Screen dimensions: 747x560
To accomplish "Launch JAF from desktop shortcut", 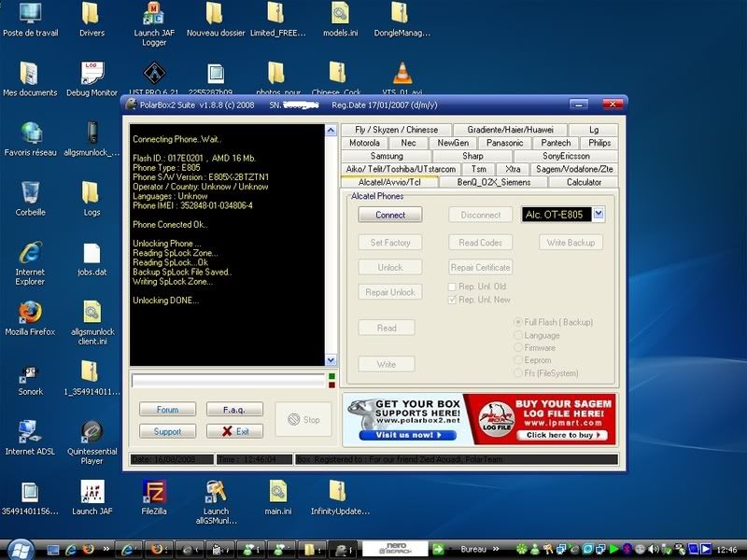I will click(x=92, y=497).
